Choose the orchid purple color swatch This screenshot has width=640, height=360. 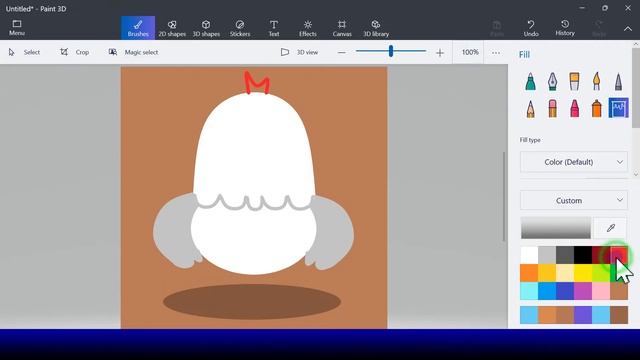[x=583, y=291]
